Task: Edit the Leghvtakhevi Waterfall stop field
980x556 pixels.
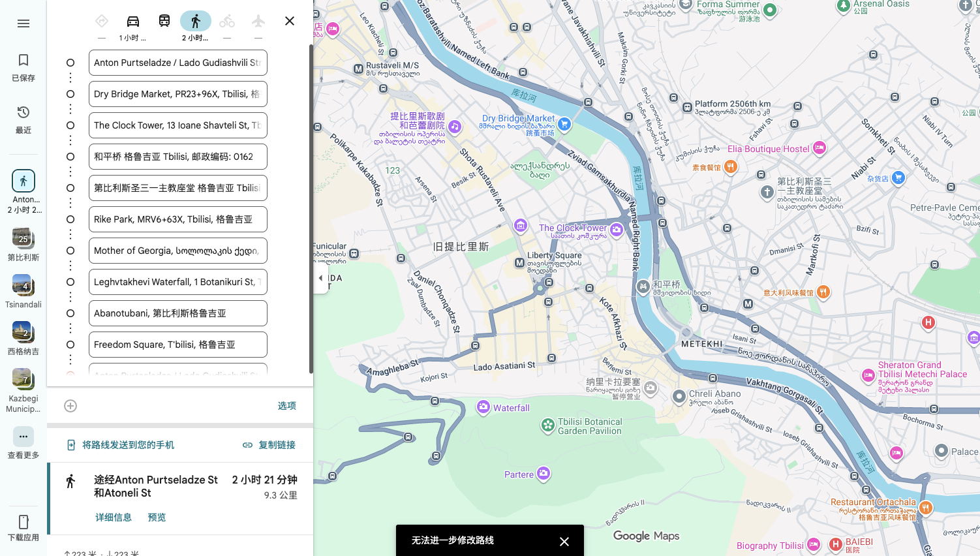Action: coord(178,282)
